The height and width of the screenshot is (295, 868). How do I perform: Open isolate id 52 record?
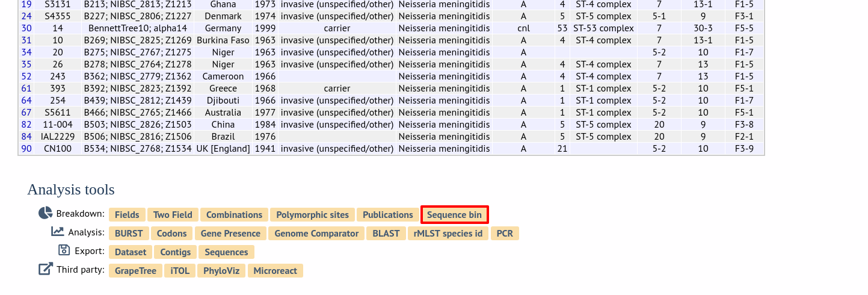pos(26,76)
